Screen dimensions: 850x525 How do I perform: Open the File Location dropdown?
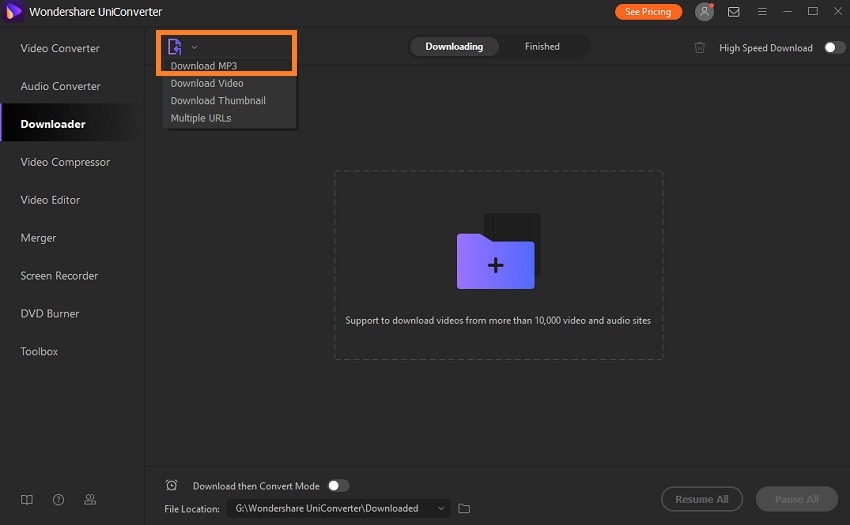339,508
